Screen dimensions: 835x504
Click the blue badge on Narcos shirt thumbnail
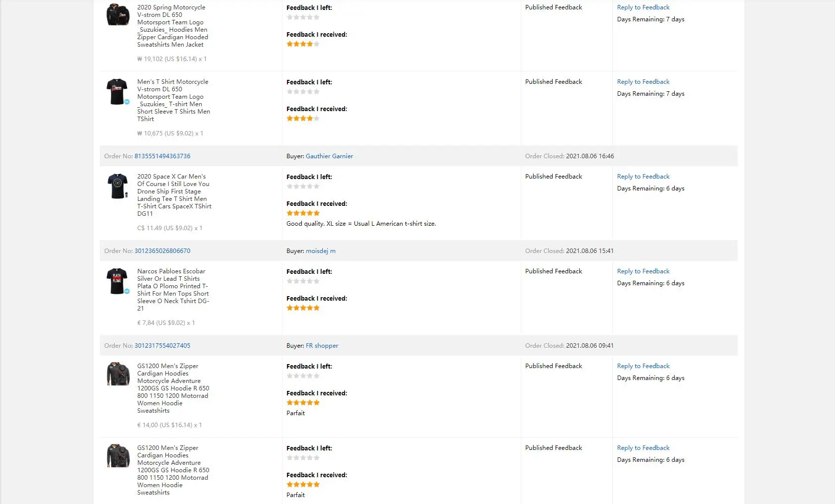pyautogui.click(x=127, y=291)
